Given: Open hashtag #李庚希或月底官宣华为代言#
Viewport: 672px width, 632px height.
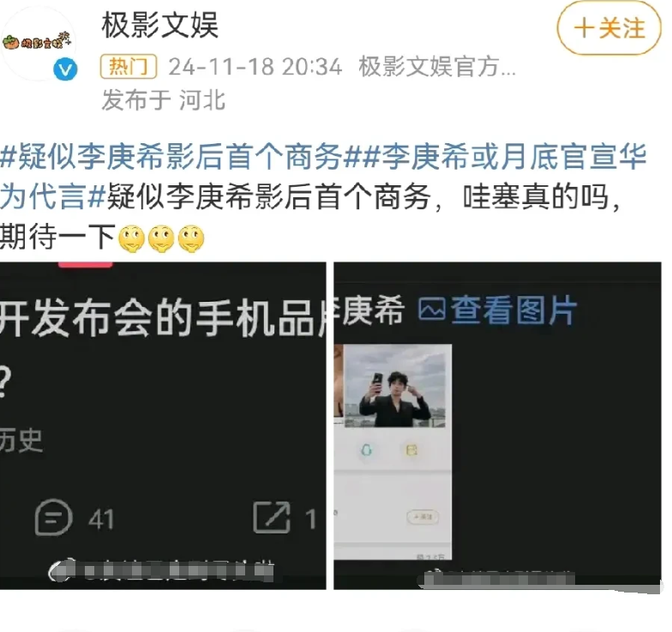Looking at the screenshot, I should (x=324, y=177).
